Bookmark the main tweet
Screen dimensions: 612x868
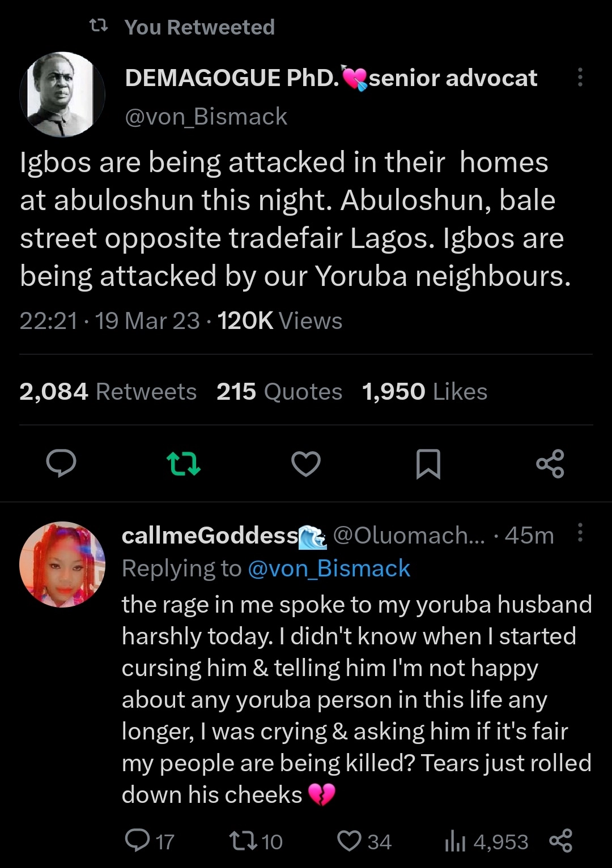coord(428,464)
